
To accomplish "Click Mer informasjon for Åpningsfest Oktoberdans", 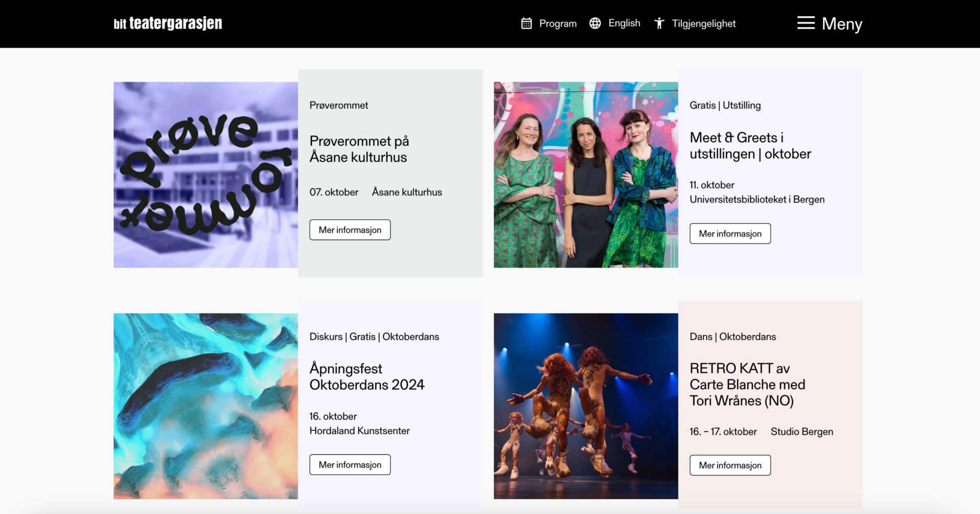I will [350, 465].
